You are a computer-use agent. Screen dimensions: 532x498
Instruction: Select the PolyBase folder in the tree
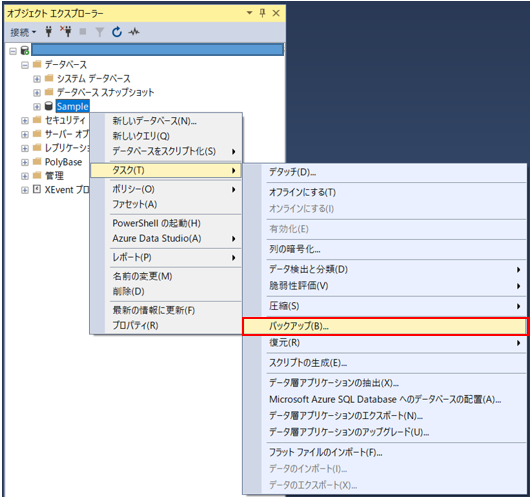click(x=63, y=162)
